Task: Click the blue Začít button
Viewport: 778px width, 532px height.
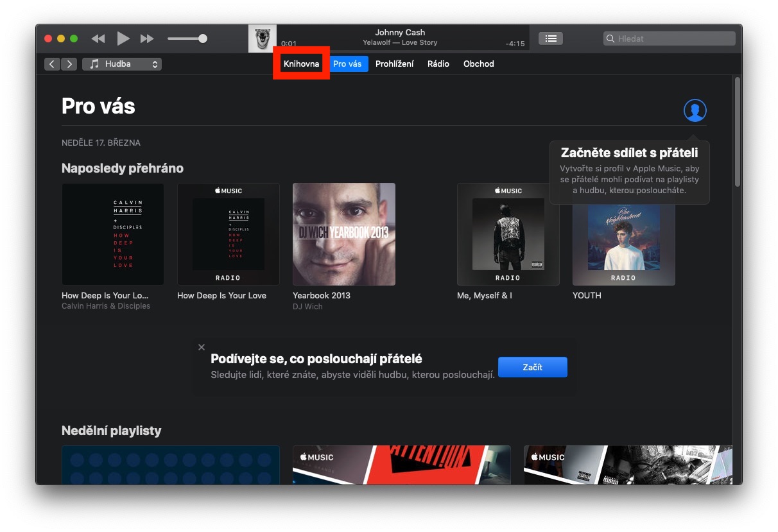Action: tap(533, 367)
